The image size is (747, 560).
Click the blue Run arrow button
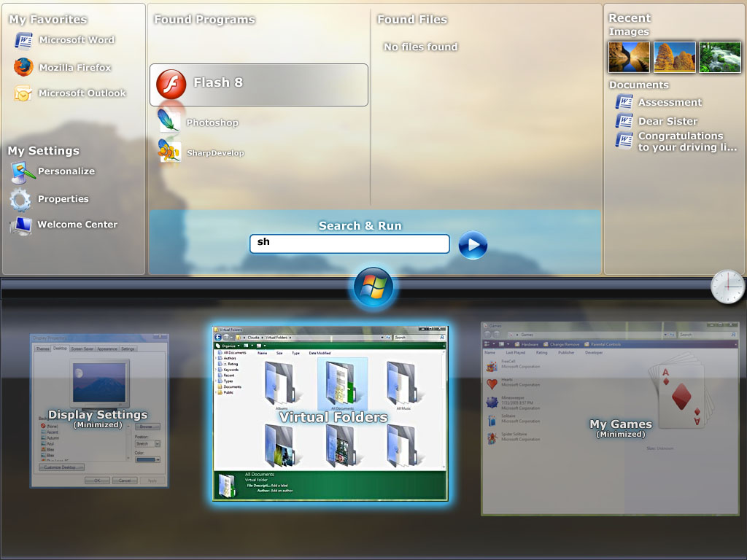coord(473,245)
